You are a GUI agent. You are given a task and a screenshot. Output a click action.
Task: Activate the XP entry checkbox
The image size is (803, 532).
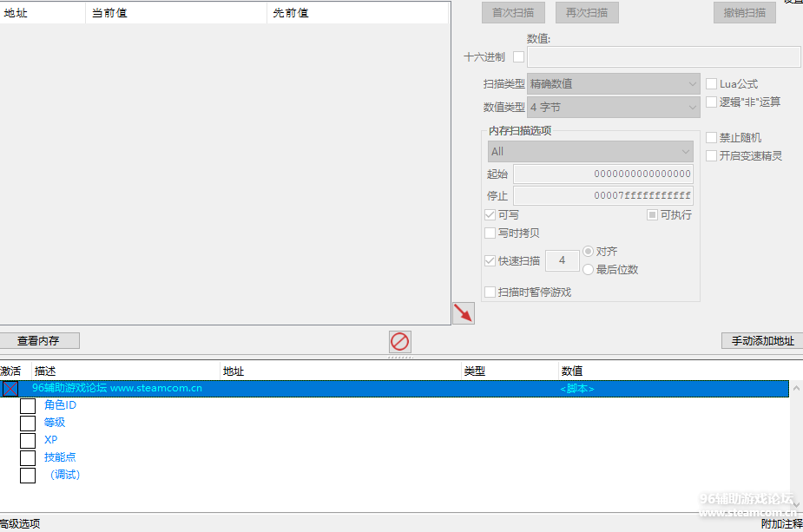[x=28, y=440]
